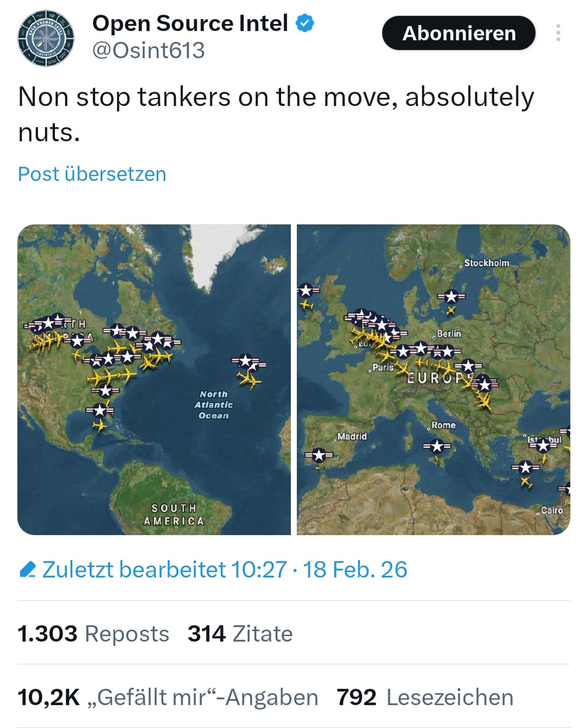
Task: Click the Post übersetzen link
Action: pyautogui.click(x=92, y=174)
